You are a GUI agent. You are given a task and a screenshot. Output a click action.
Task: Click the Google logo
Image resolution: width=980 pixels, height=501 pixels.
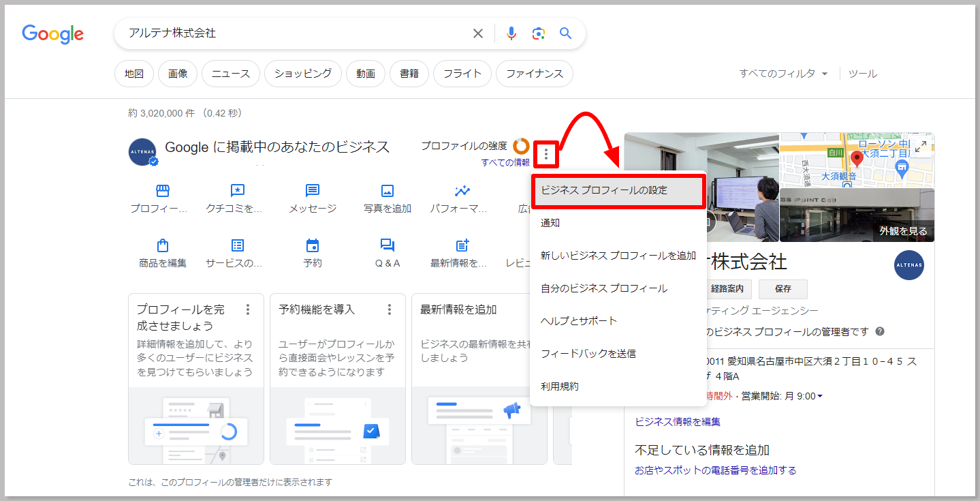[53, 33]
